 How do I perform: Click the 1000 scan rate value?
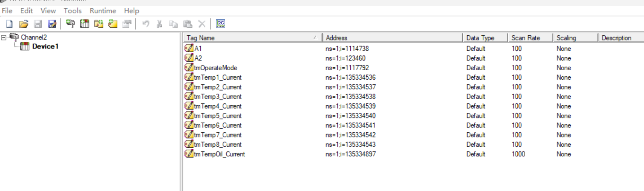click(x=518, y=154)
